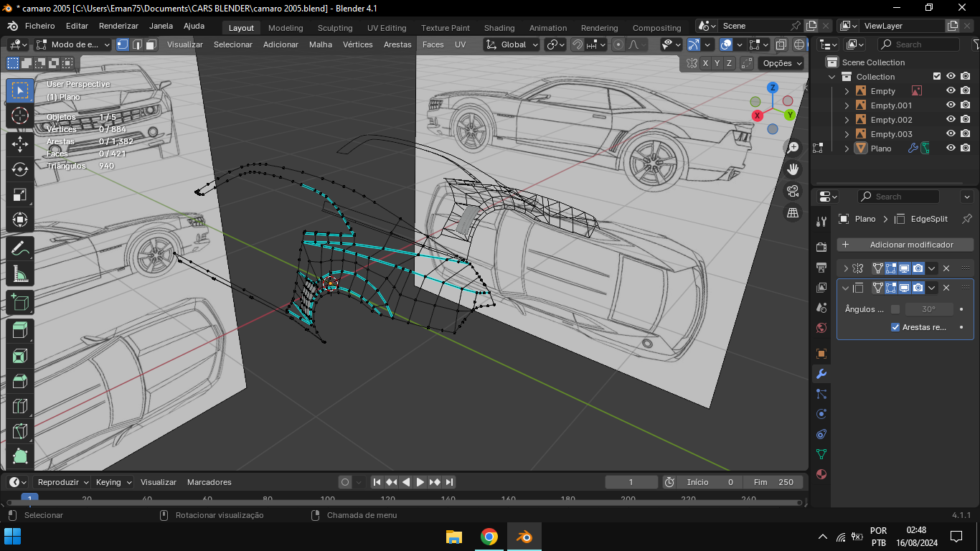This screenshot has height=551, width=980.
Task: Open the Global transform orientation dropdown
Action: coord(512,44)
